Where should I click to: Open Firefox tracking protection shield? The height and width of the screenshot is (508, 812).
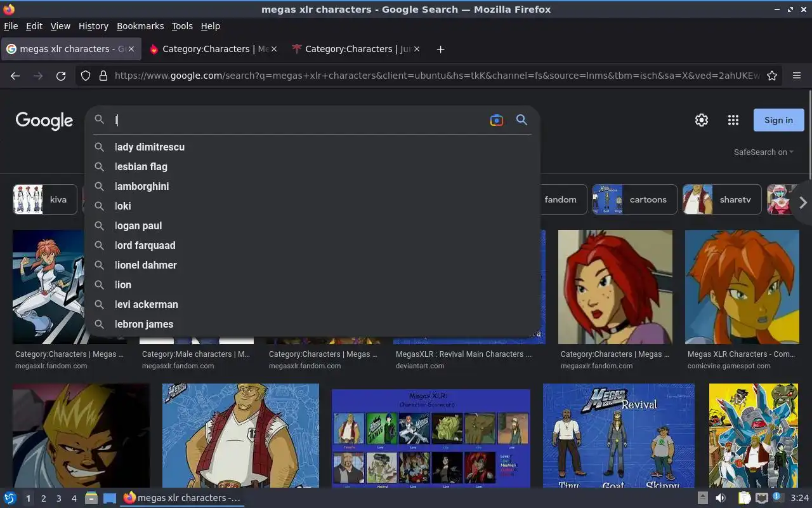(86, 76)
